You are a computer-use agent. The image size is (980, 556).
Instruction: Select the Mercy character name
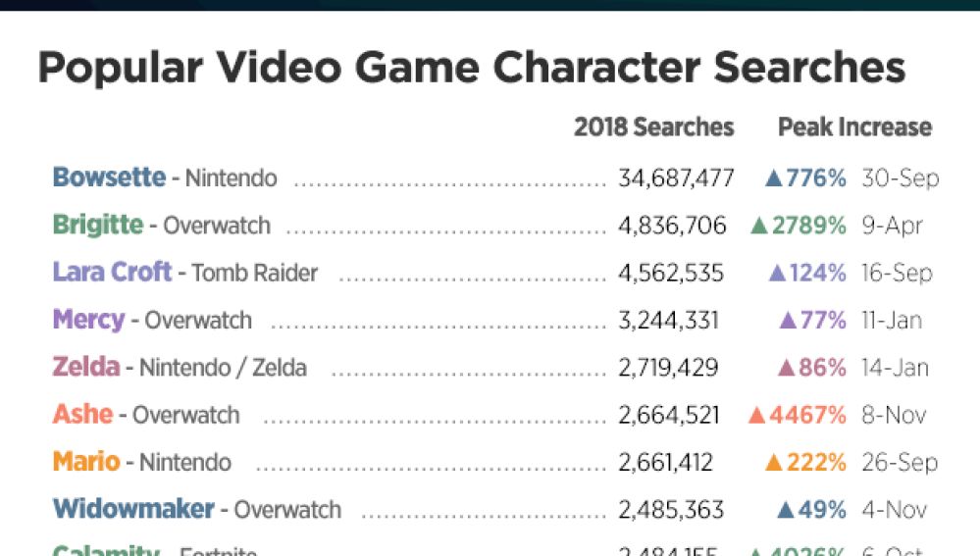[88, 320]
